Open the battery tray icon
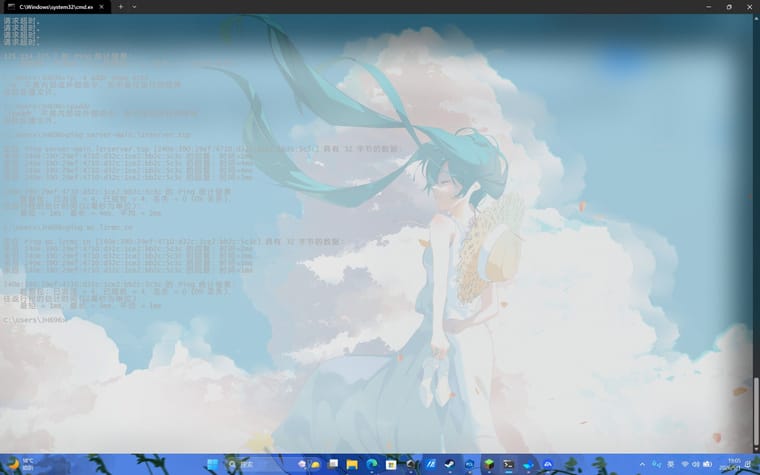This screenshot has width=760, height=475. (x=708, y=464)
